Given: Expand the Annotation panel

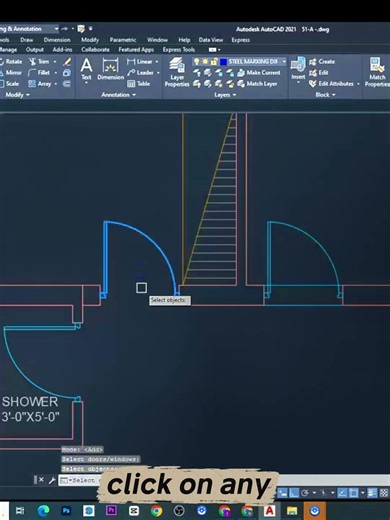Looking at the screenshot, I should pyautogui.click(x=118, y=95).
